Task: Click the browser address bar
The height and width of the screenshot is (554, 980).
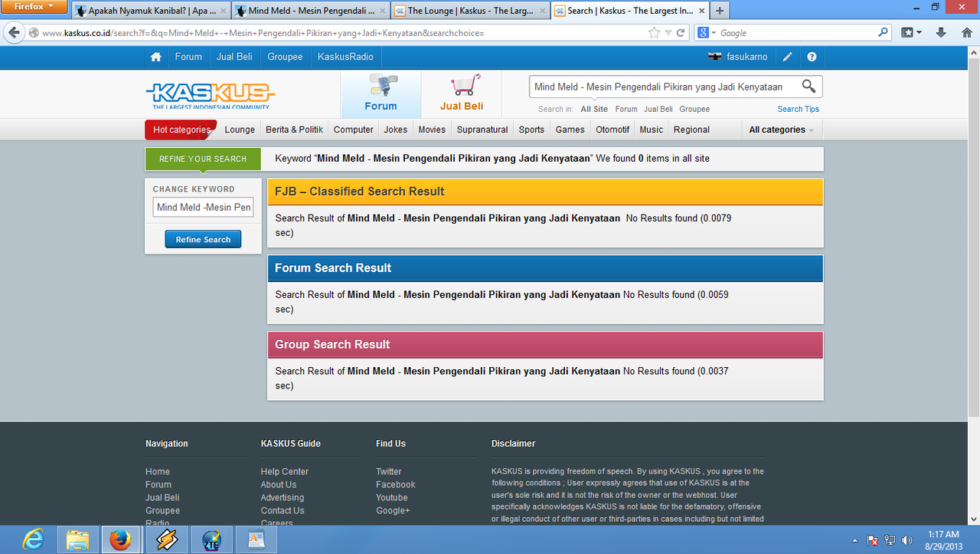Action: coord(345,33)
